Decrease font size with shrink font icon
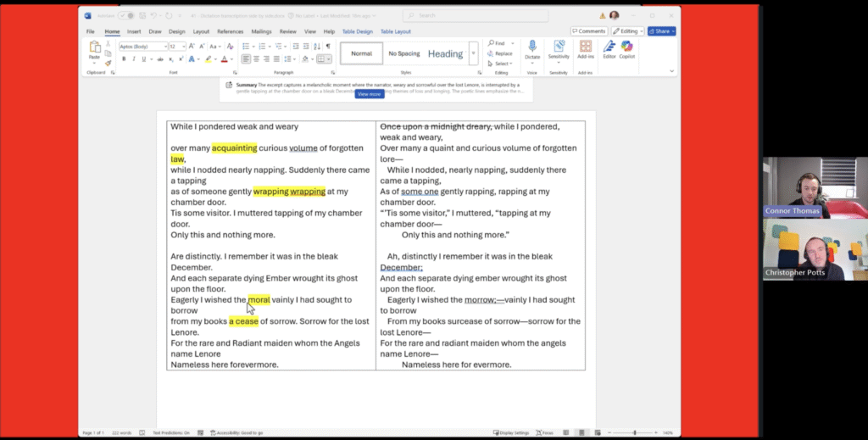 [x=201, y=47]
